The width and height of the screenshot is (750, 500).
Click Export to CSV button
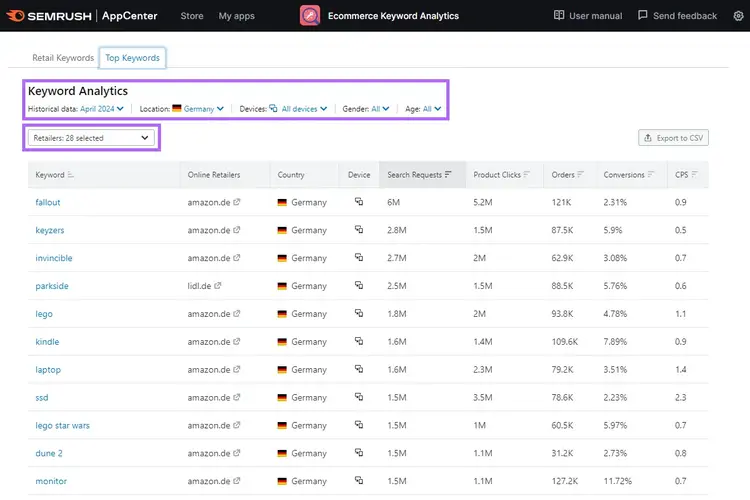(673, 138)
